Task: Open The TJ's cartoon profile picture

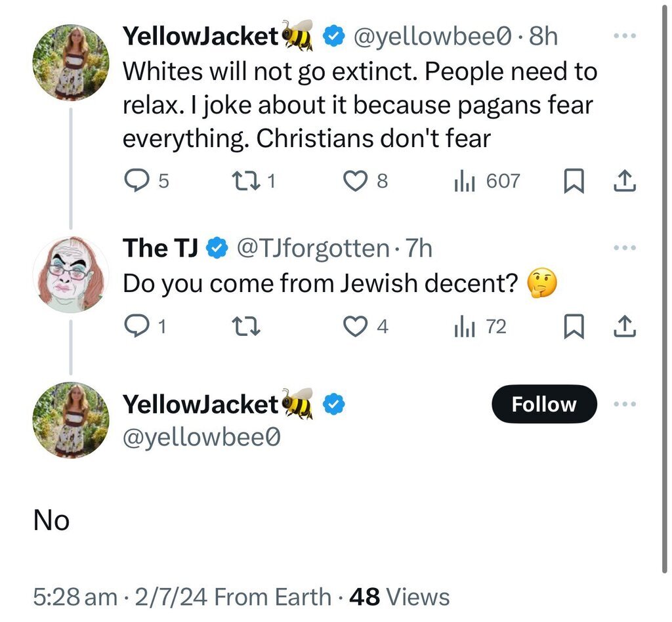Action: (70, 275)
